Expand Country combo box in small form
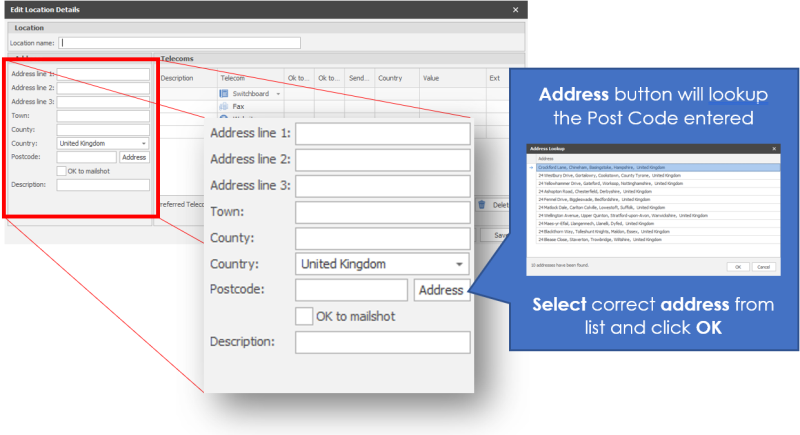 [144, 143]
